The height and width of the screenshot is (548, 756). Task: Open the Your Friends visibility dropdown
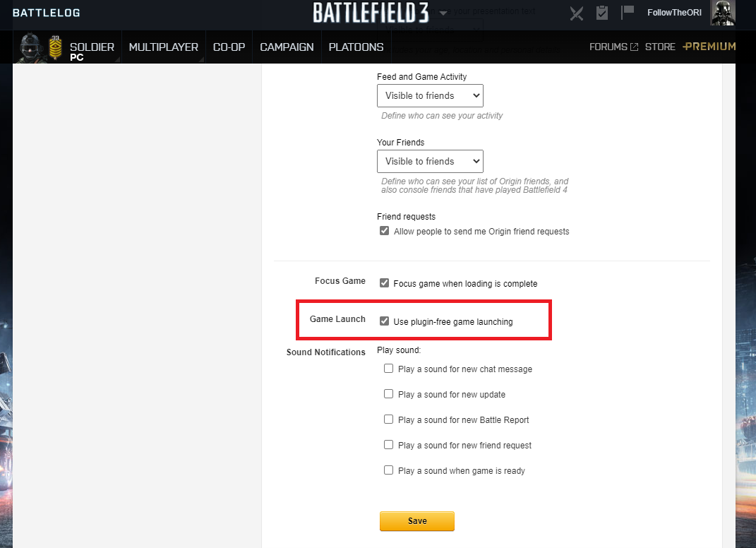pyautogui.click(x=430, y=162)
